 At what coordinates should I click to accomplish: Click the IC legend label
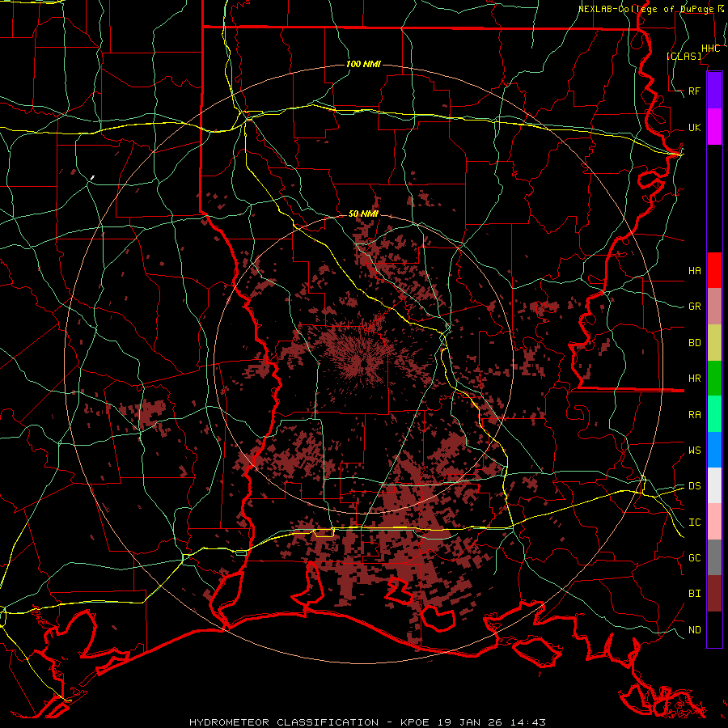[x=695, y=523]
